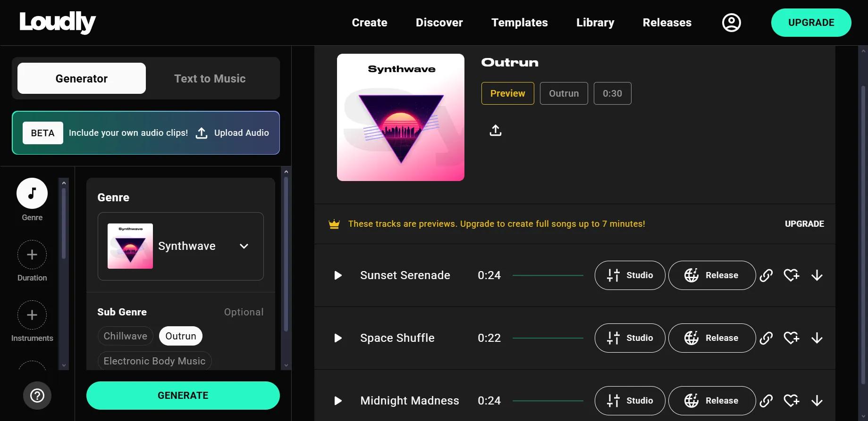Download the Midnight Madness track

click(x=817, y=401)
